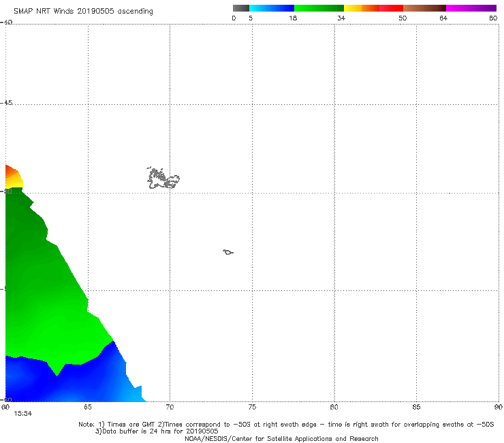Screen dimensions: 504x443
Task: Click the note line starting 'Note: 1) Times are GMT'
Action: click(286, 425)
